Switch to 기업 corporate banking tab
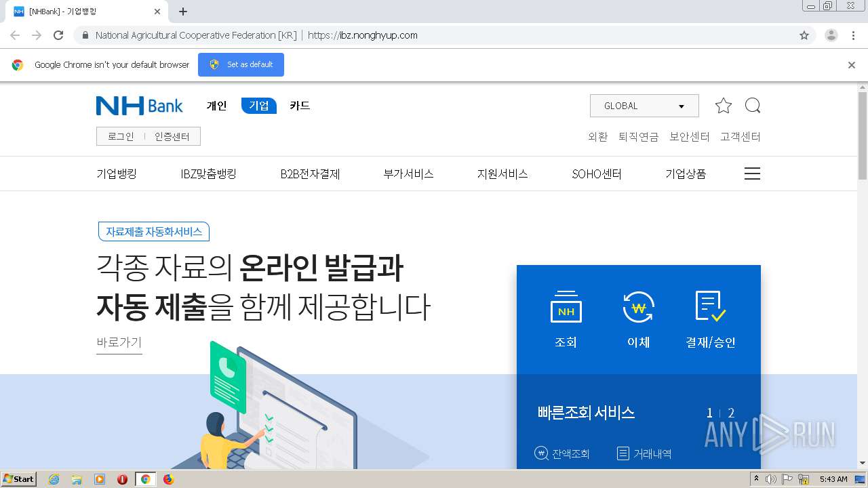This screenshot has height=488, width=868. (259, 106)
